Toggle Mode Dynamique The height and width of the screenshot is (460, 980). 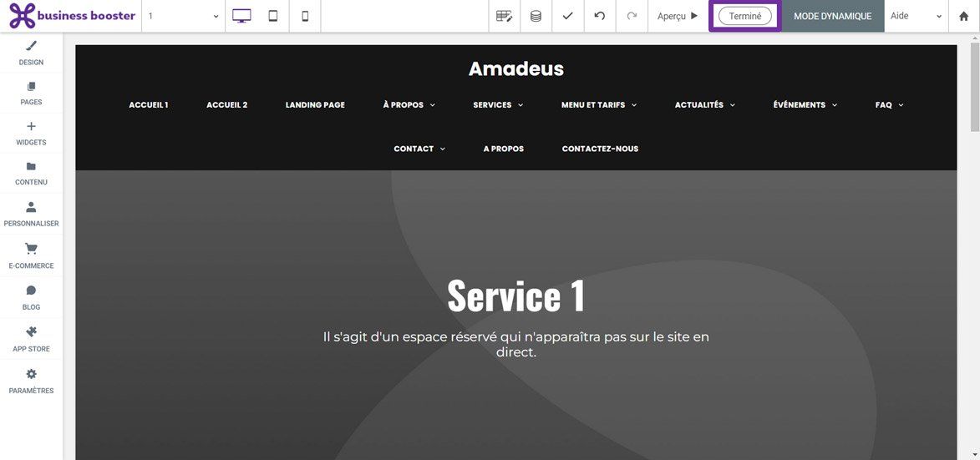832,16
